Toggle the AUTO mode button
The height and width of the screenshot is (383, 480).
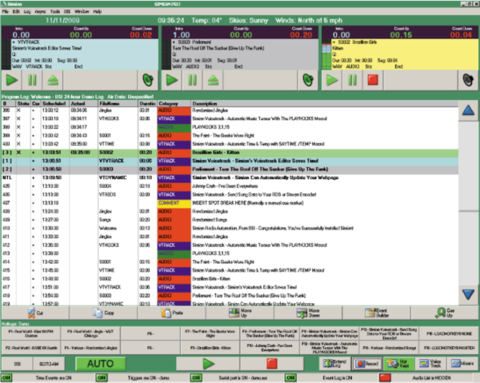point(100,364)
